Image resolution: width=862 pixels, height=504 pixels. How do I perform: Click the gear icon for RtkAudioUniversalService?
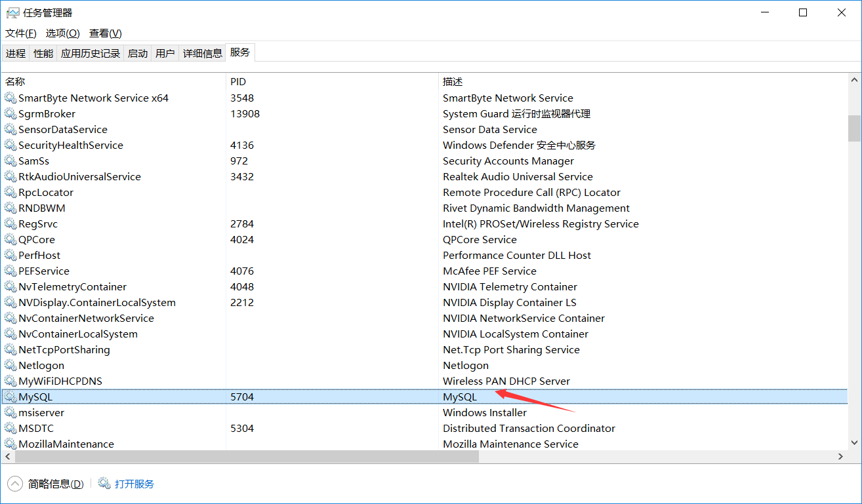pyautogui.click(x=10, y=177)
